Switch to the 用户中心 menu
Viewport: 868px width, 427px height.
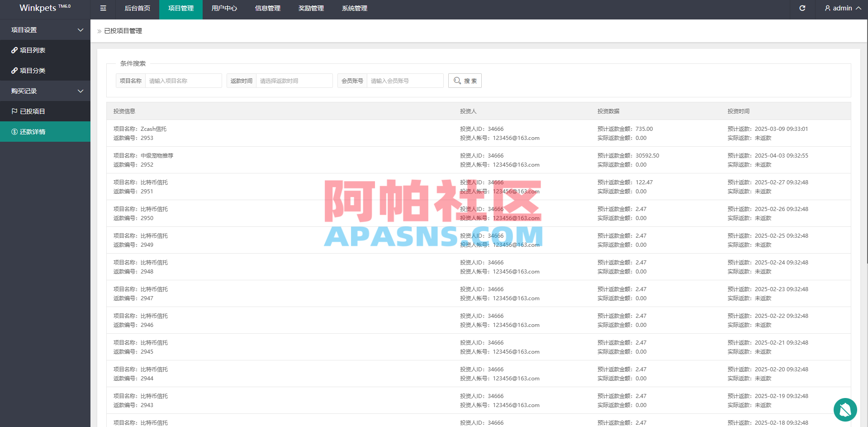tap(224, 8)
